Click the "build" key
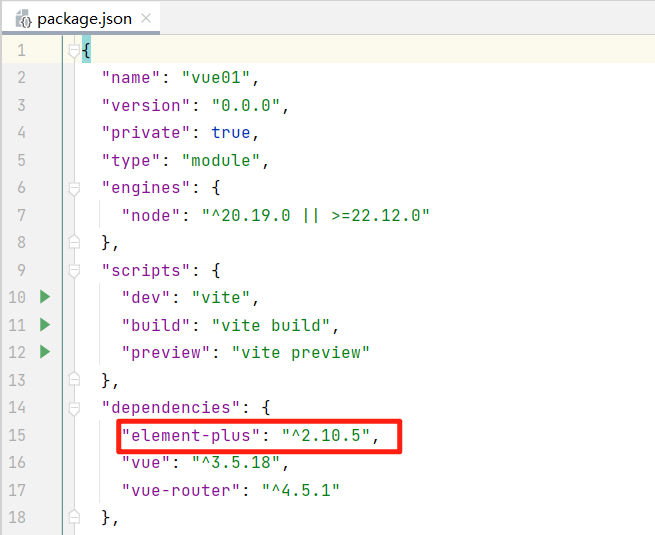Screen dimensions: 655x535 [156, 325]
